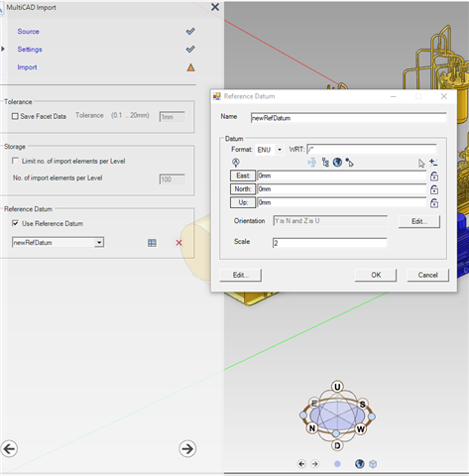
Task: Uncheck Use Reference Datum checkbox
Action: (x=15, y=223)
